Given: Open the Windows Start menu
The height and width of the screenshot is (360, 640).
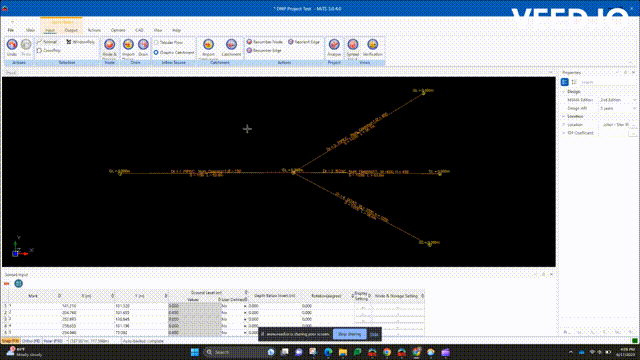Looking at the screenshot, I should click(195, 352).
